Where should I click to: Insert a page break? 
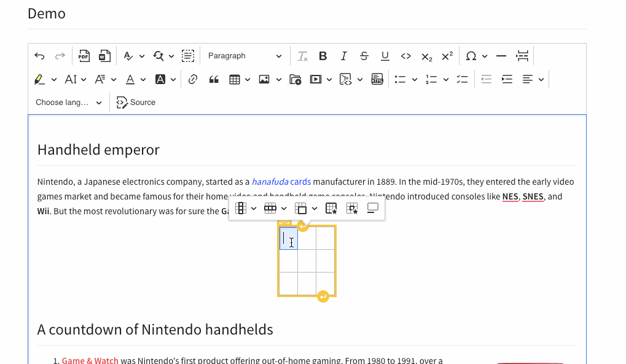coord(522,56)
